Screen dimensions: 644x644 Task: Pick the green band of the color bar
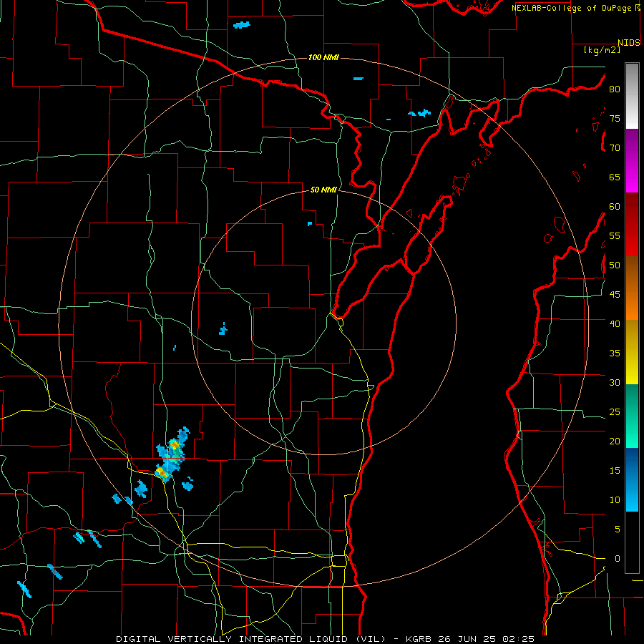point(632,416)
